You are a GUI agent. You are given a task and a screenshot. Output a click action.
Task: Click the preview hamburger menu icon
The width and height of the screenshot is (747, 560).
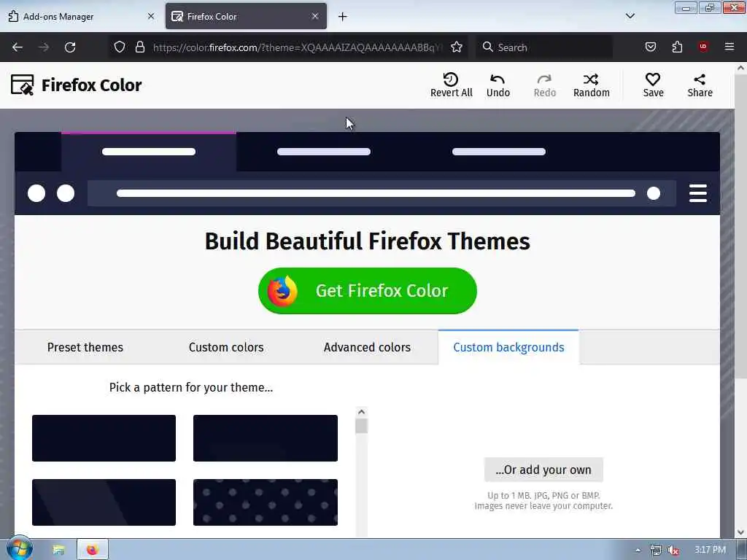click(x=698, y=192)
